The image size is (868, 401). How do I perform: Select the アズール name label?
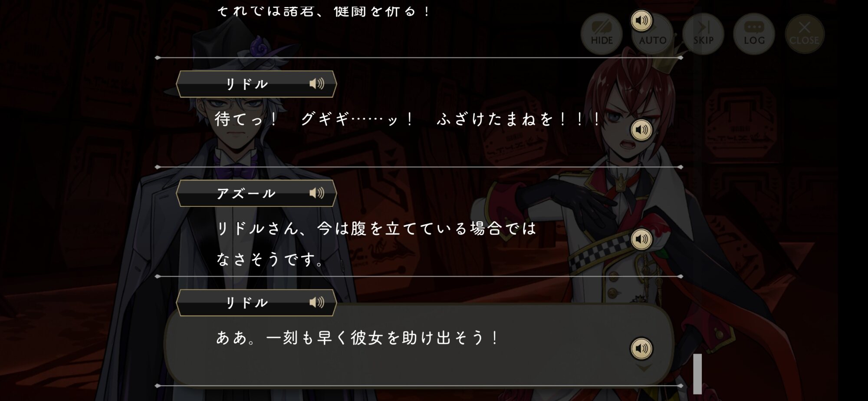(246, 193)
